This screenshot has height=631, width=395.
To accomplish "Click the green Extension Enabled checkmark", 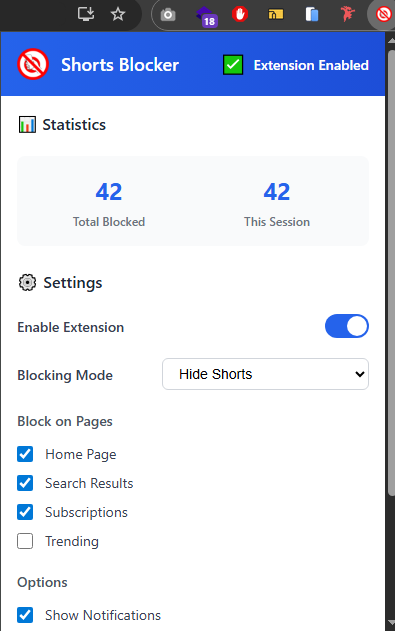I will (233, 65).
